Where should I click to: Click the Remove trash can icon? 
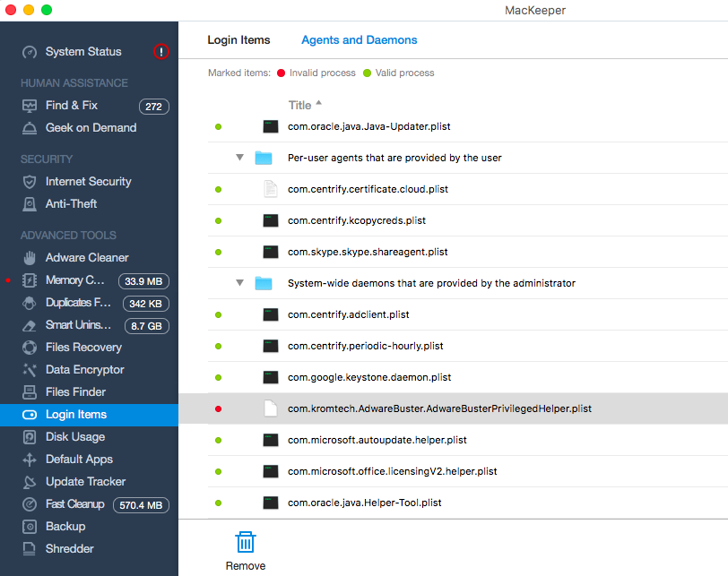click(x=245, y=542)
